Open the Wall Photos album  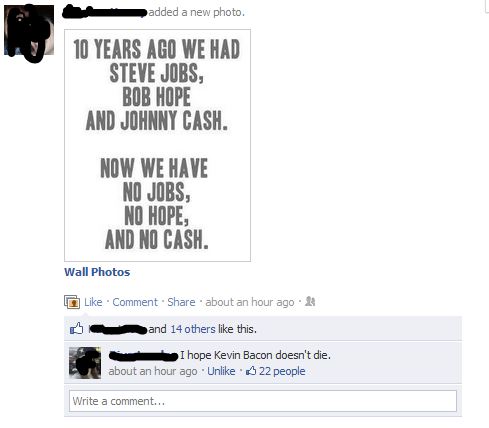tap(97, 272)
